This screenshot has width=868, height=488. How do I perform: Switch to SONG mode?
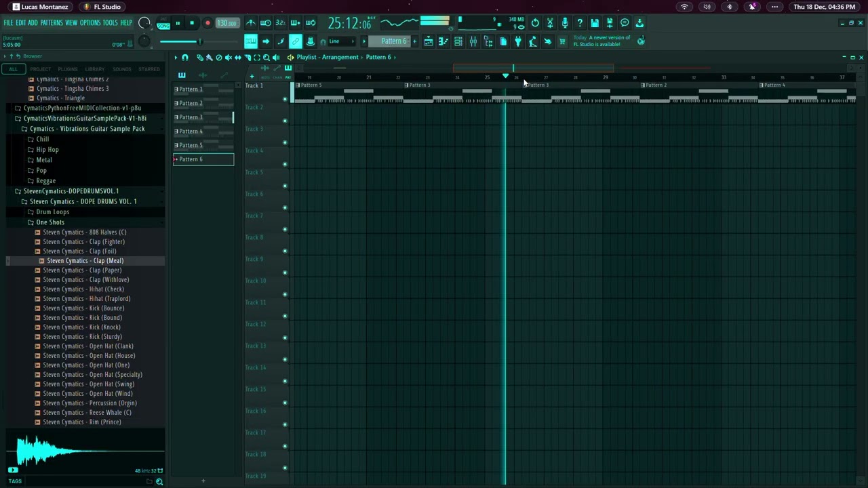coord(163,26)
